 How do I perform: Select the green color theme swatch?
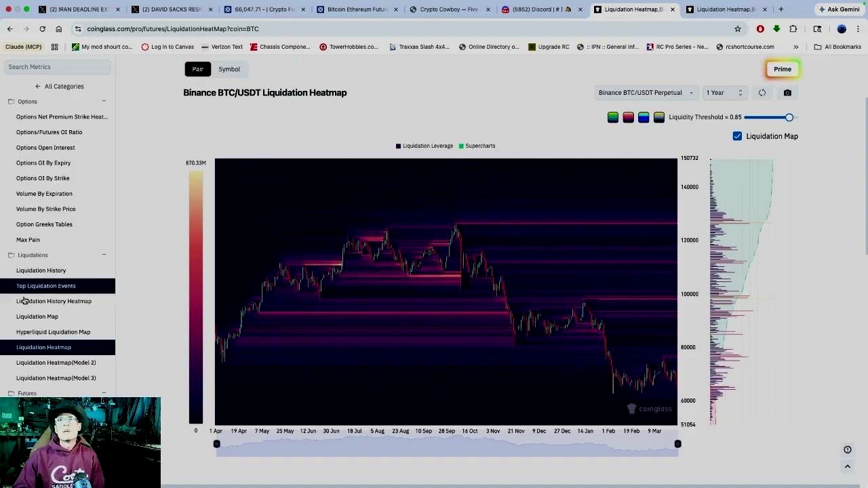[613, 118]
